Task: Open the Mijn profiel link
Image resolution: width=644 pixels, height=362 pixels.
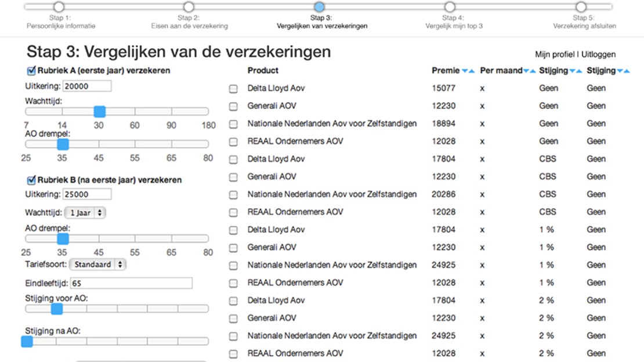Action: 554,55
